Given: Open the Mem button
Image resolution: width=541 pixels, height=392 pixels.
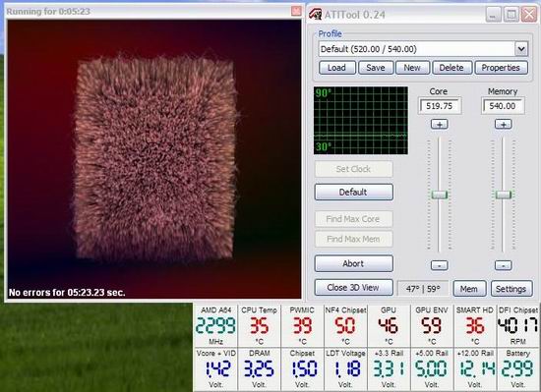Looking at the screenshot, I should (x=469, y=289).
